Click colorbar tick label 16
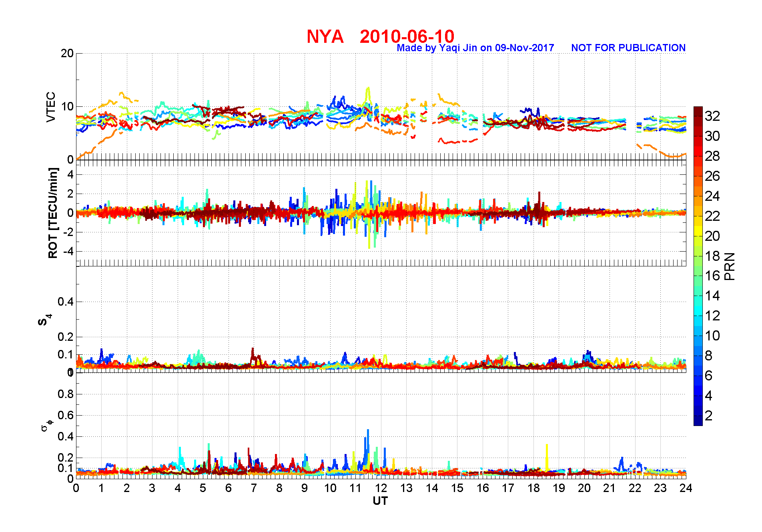Screen dimensions: 762x532 coord(712,276)
